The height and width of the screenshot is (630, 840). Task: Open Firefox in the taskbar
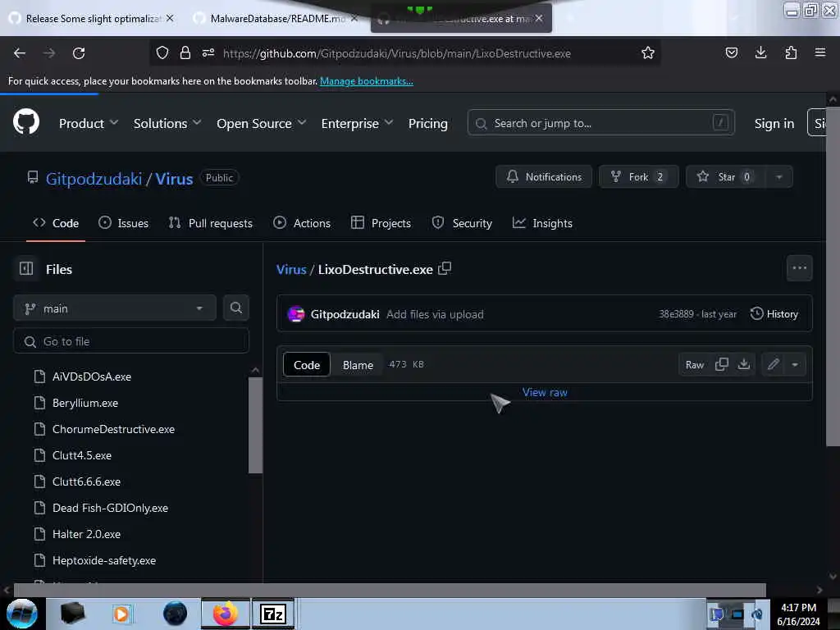click(226, 614)
